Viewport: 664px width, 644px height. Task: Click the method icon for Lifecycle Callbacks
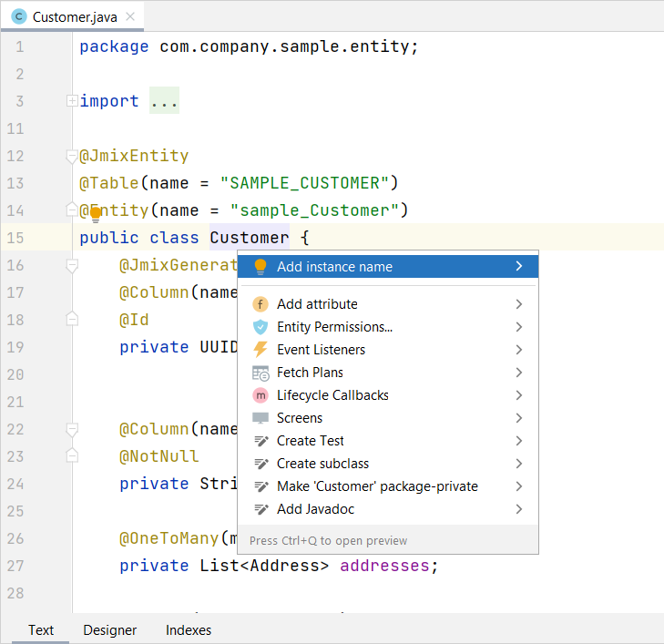[260, 395]
